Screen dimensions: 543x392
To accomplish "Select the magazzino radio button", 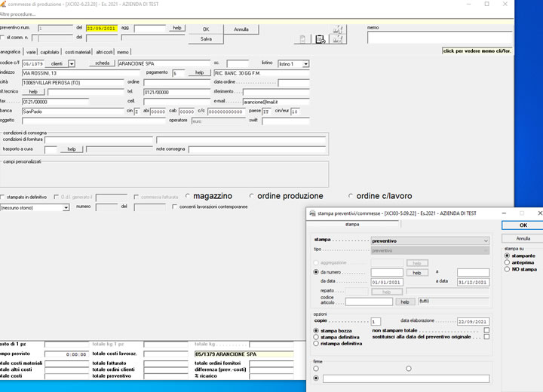I will [x=188, y=196].
